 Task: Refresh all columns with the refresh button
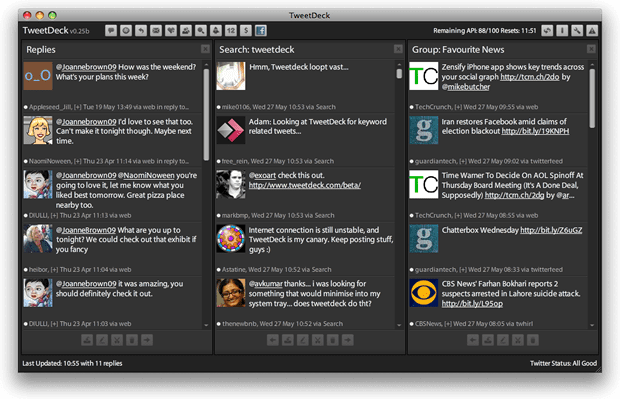[x=547, y=30]
